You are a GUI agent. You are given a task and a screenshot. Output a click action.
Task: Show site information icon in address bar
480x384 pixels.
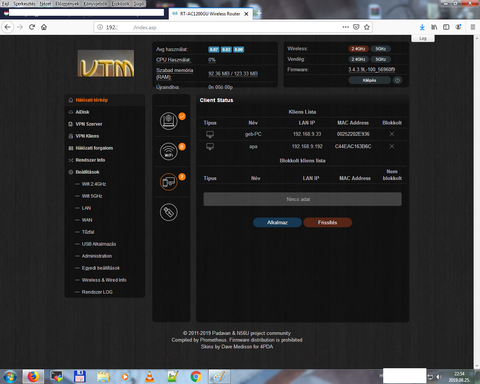click(100, 27)
